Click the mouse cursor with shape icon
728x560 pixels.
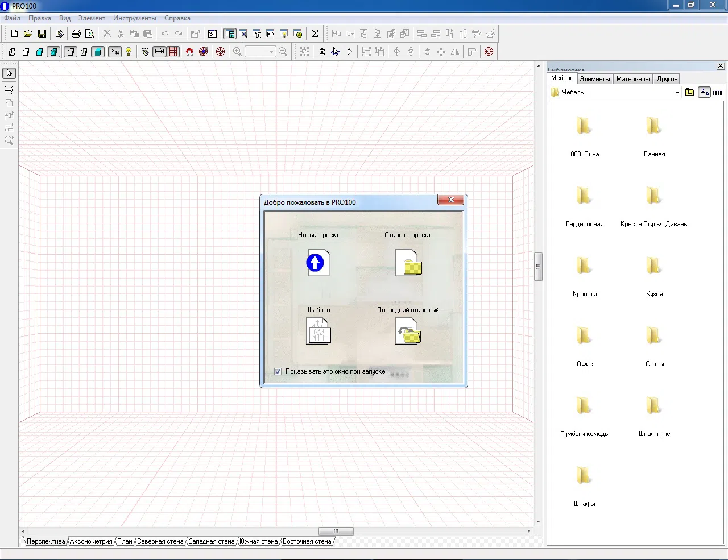coord(336,52)
